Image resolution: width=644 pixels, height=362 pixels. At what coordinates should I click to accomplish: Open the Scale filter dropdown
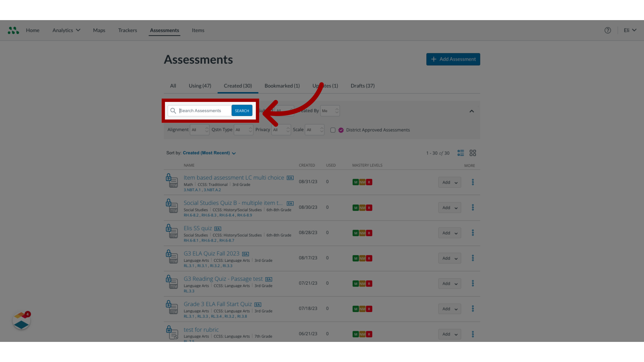(x=314, y=129)
